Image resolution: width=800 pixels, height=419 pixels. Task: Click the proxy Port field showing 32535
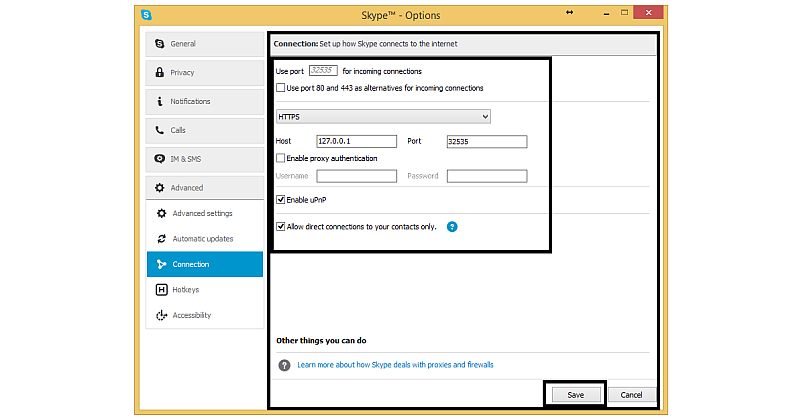tap(487, 141)
